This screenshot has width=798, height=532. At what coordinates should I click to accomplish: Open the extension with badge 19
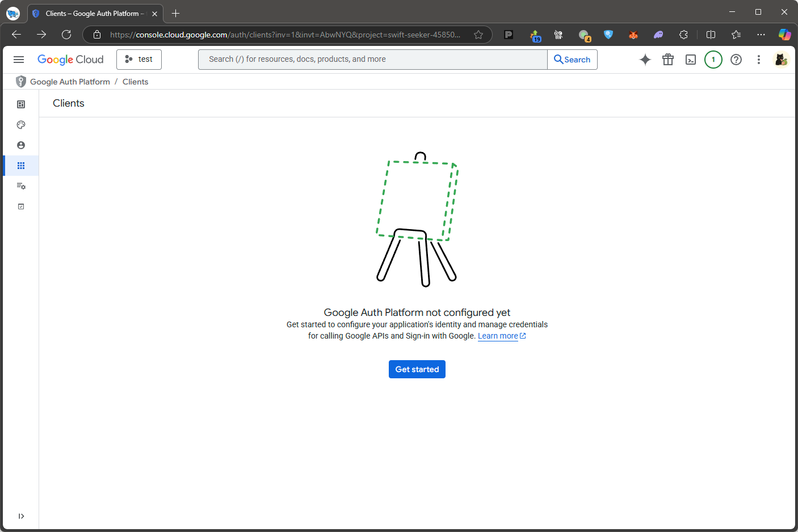click(x=535, y=35)
